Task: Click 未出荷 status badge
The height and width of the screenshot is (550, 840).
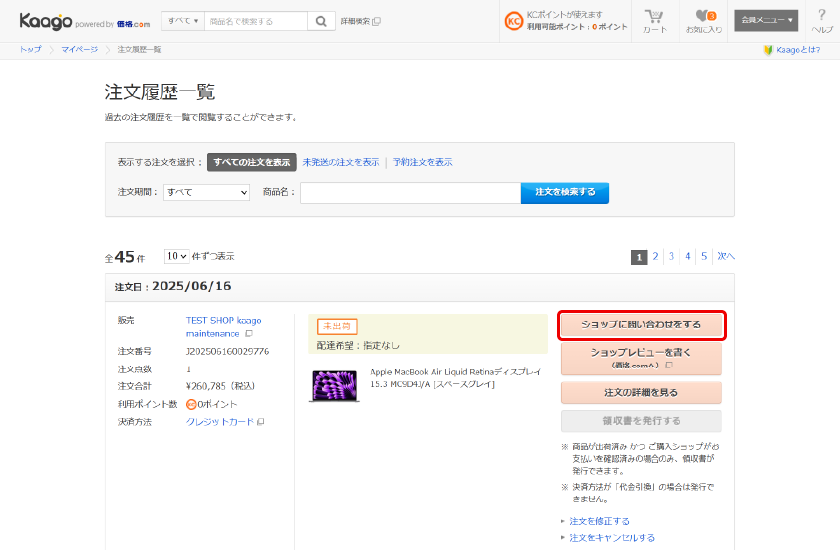Action: [x=337, y=326]
